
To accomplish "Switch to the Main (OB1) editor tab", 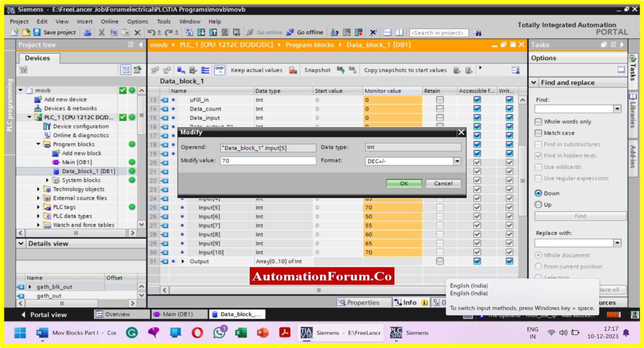I will (179, 314).
